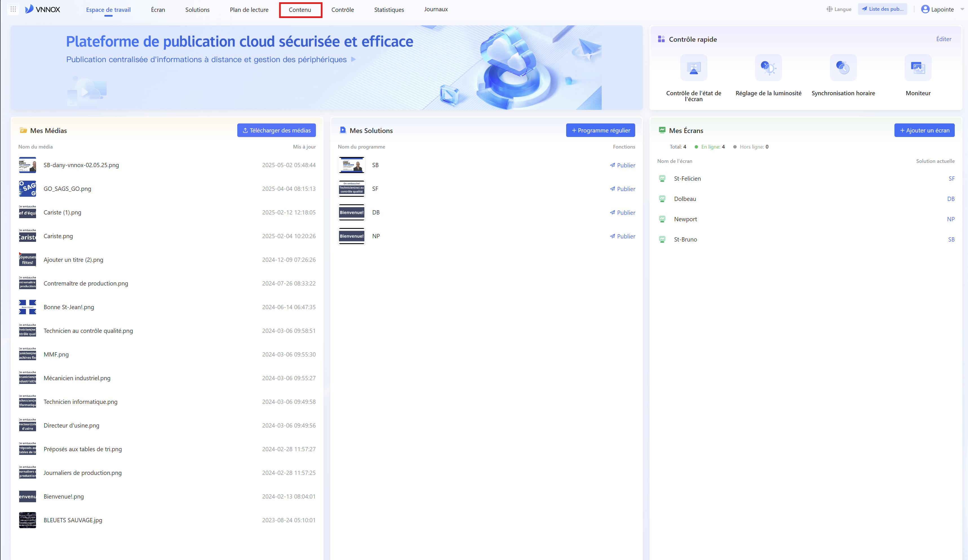Open Contrôle de l'état de l'écran icon
968x560 pixels.
(x=693, y=68)
